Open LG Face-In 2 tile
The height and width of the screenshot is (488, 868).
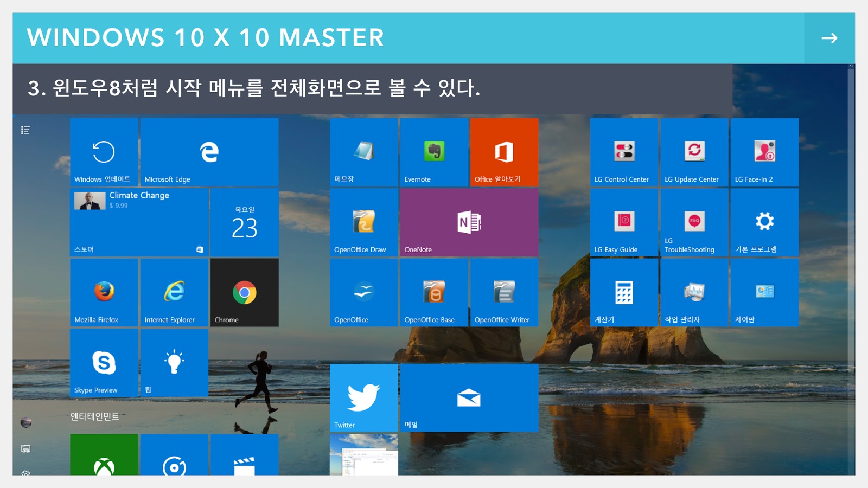(765, 152)
